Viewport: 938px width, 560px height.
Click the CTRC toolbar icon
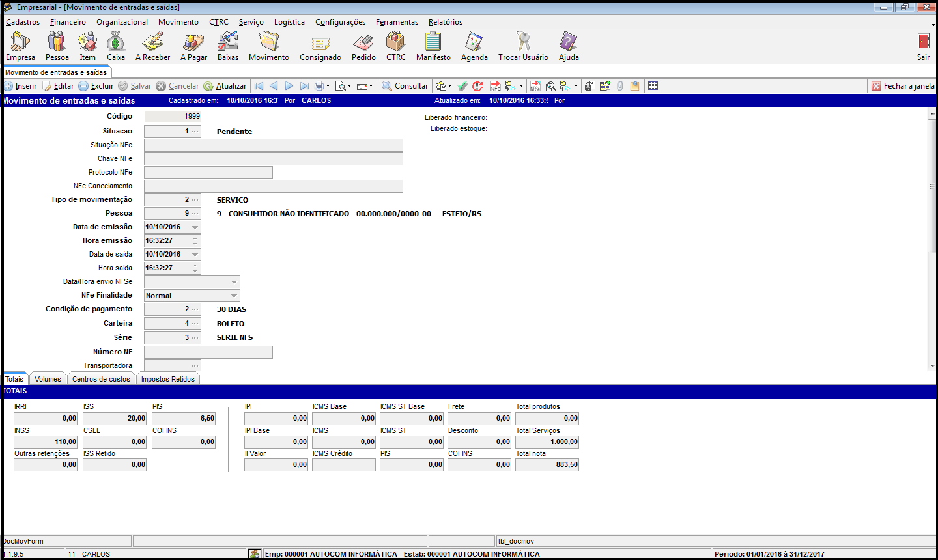point(395,46)
